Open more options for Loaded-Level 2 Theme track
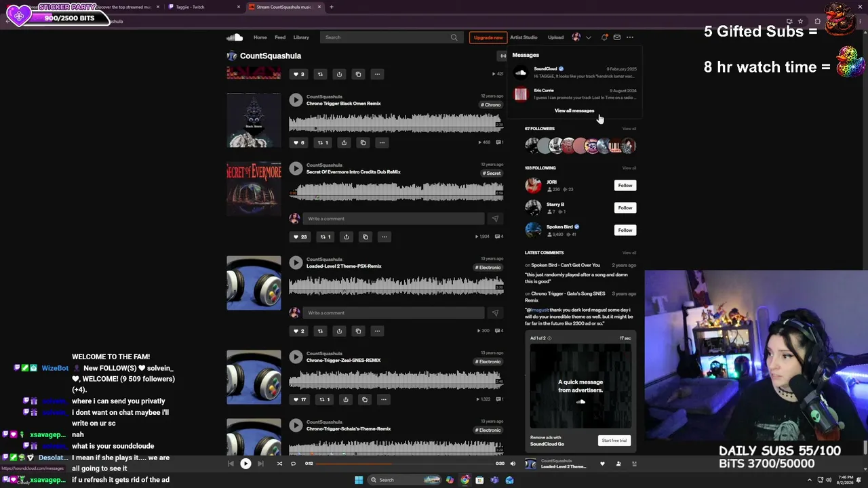Viewport: 868px width, 488px height. [377, 331]
